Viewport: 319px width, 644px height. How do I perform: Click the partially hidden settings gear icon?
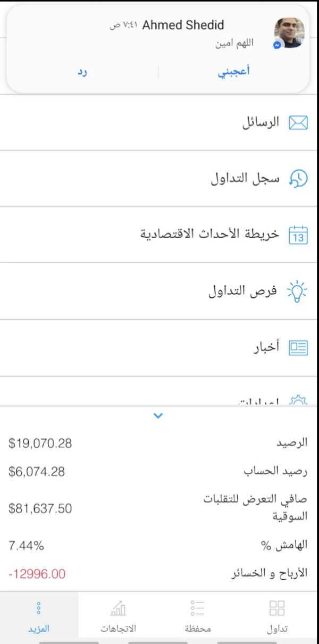pos(298,400)
